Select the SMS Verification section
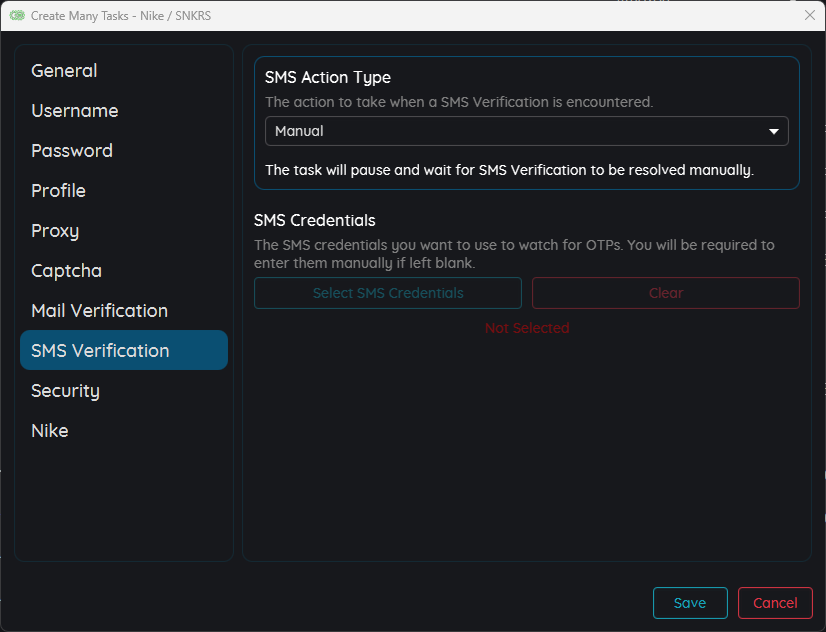Image resolution: width=826 pixels, height=632 pixels. [124, 350]
